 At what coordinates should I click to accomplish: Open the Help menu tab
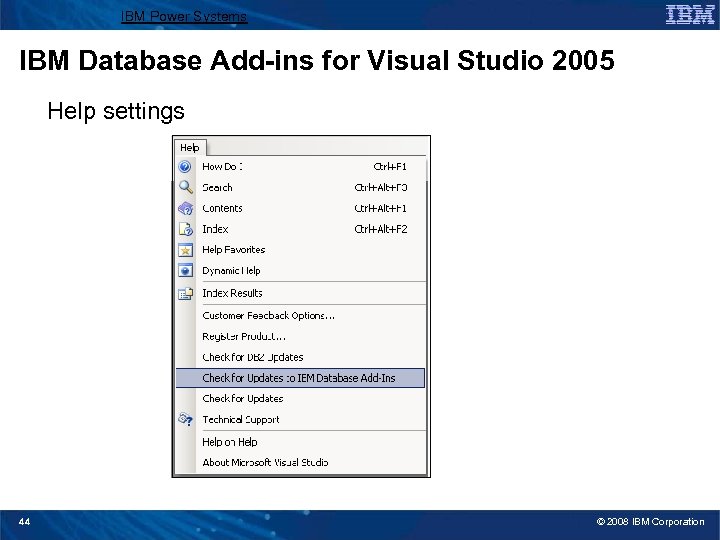(x=190, y=147)
